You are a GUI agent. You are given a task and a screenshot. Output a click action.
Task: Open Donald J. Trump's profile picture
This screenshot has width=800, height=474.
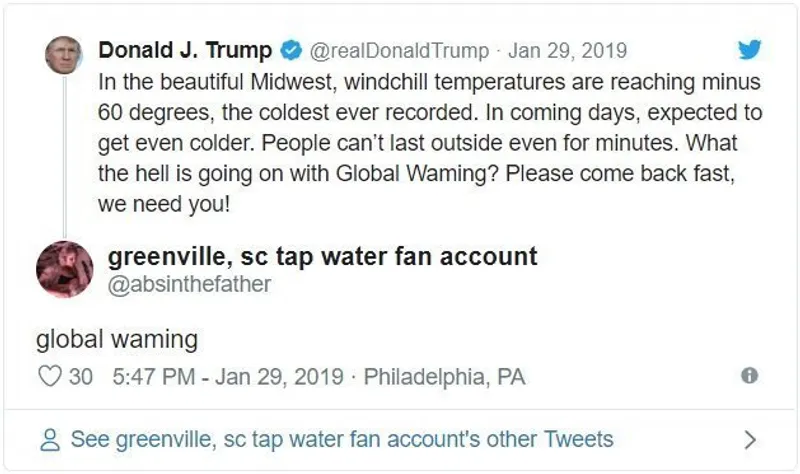pyautogui.click(x=64, y=54)
